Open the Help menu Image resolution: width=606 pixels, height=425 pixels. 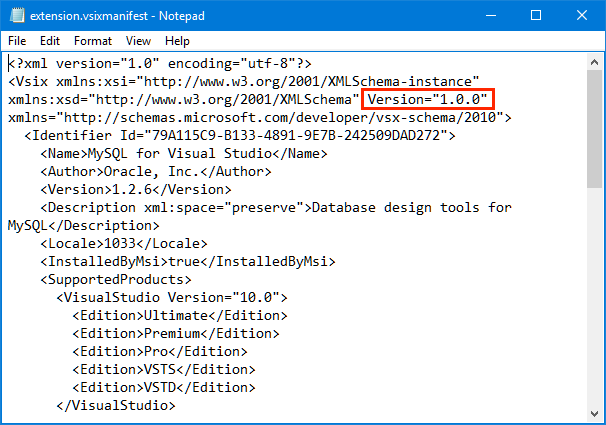point(177,41)
